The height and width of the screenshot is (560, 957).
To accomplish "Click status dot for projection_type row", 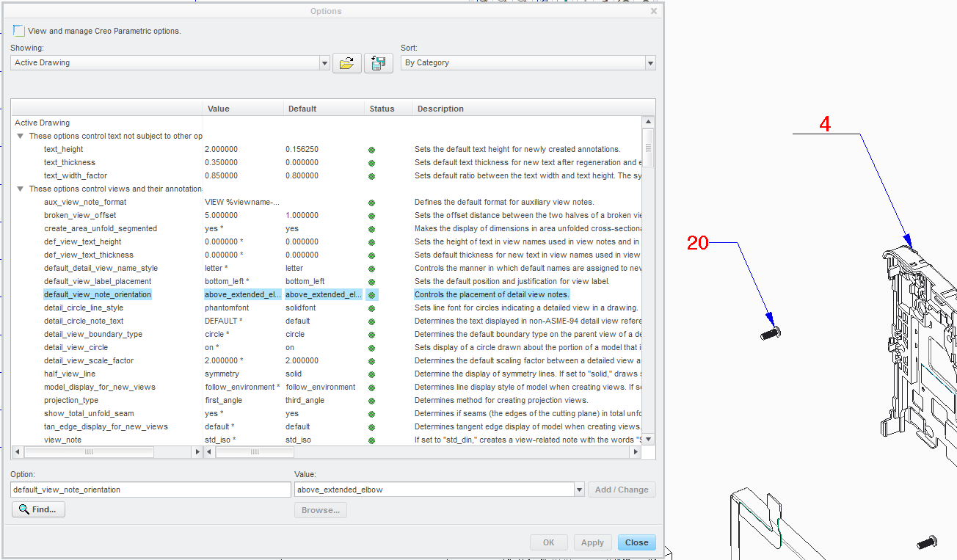I will (x=371, y=401).
